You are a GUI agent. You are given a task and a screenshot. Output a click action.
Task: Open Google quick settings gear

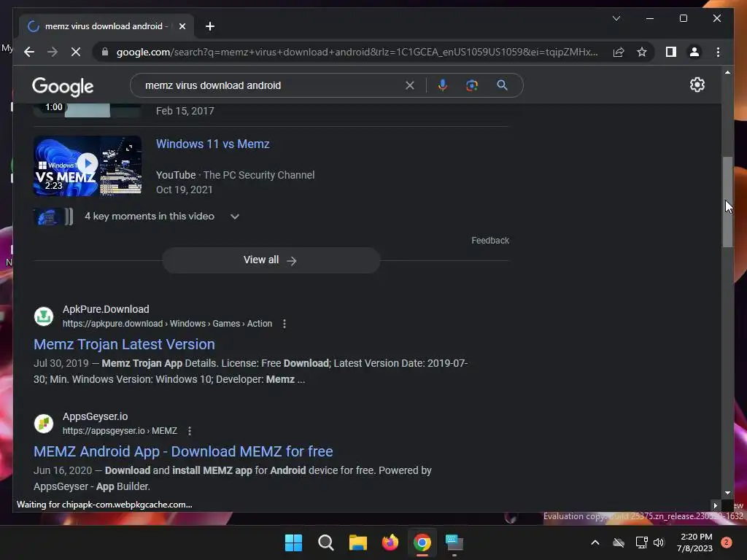coord(697,85)
